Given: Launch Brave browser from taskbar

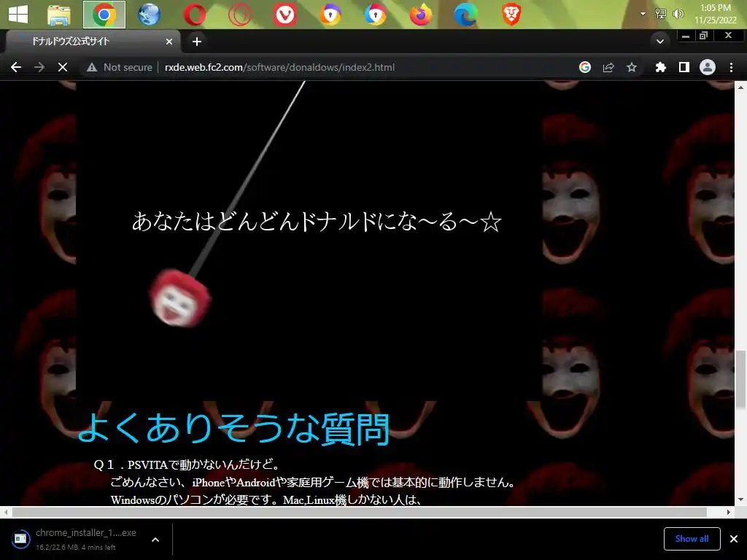Looking at the screenshot, I should 511,15.
